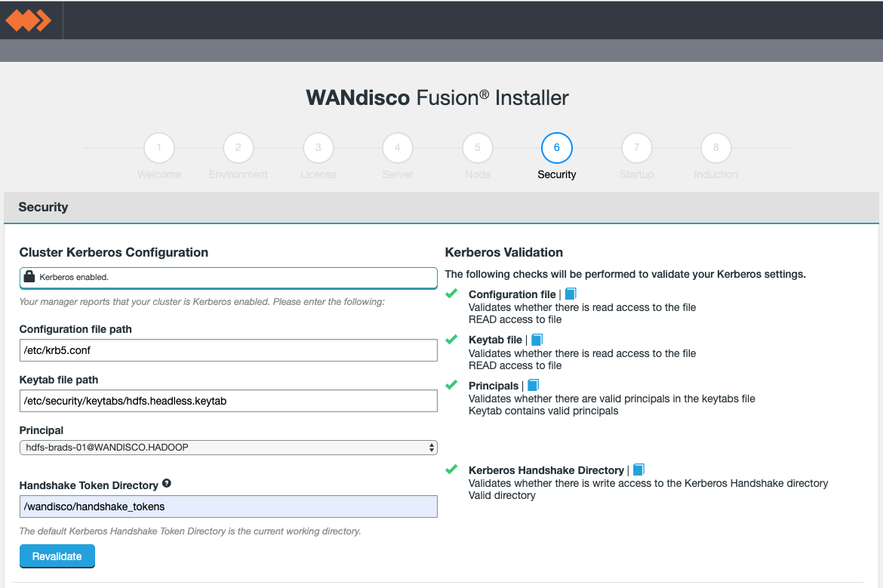
Task: Open the Principal dropdown
Action: pos(228,447)
